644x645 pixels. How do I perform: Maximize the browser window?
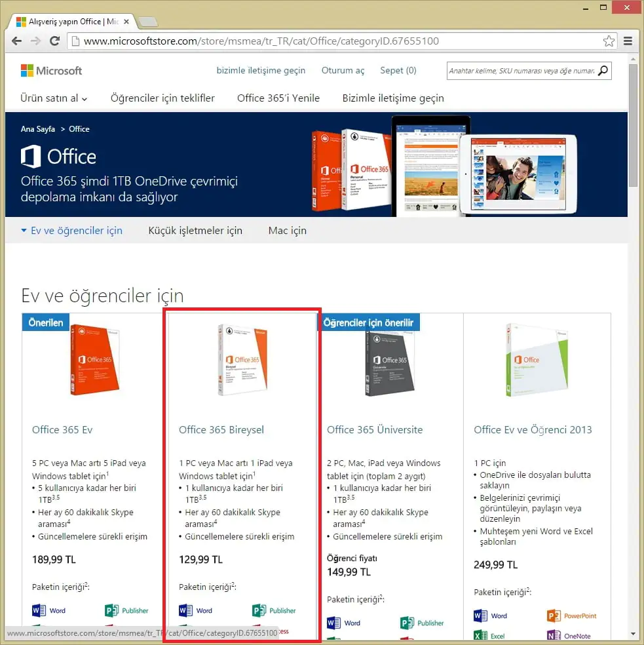603,7
